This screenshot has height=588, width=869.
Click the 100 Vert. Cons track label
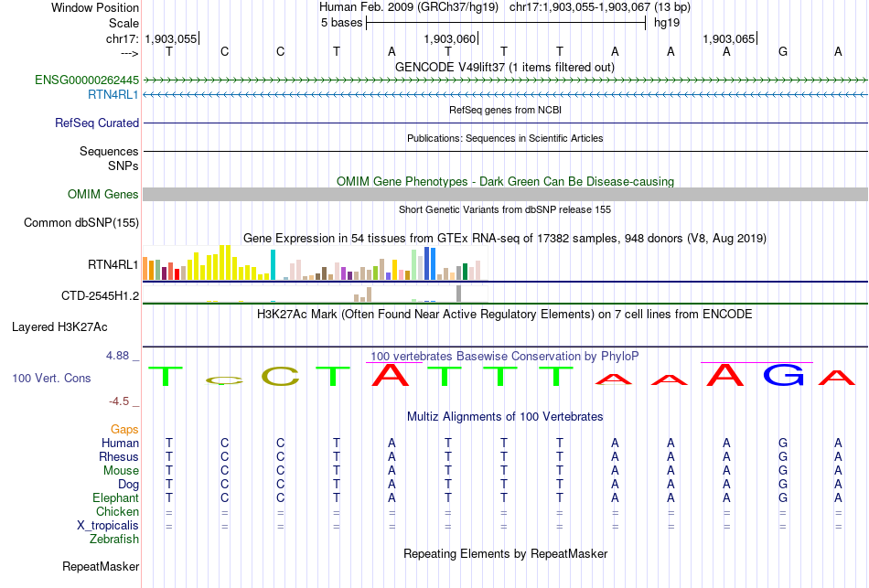51,379
